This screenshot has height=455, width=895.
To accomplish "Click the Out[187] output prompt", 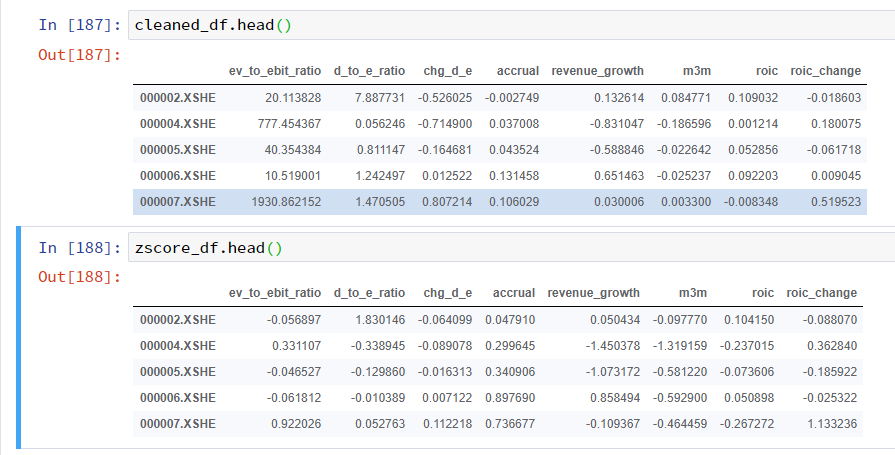I will (80, 55).
